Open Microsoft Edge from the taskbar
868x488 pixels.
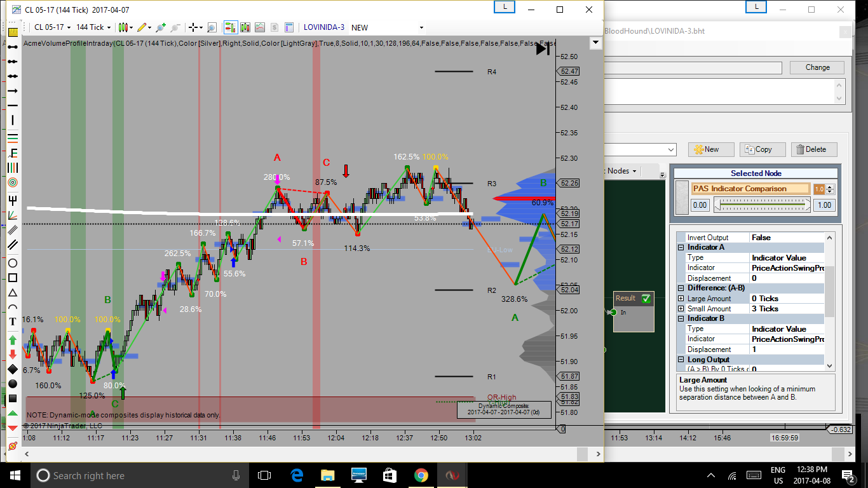point(297,475)
